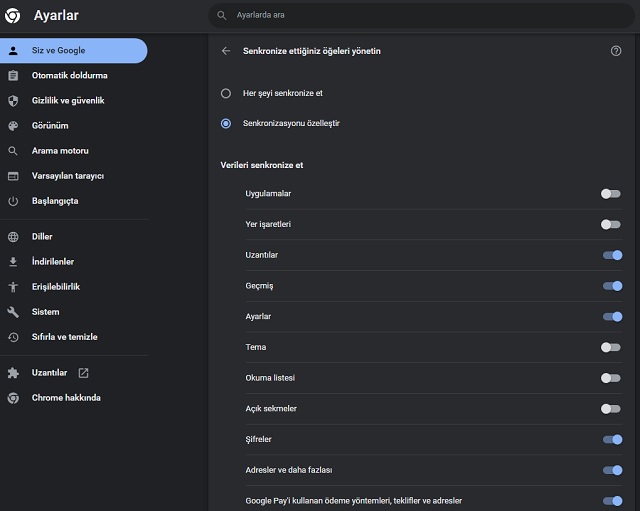640x511 pixels.
Task: Click the clipboard icon for Otomatik doldurma
Action: (13, 76)
